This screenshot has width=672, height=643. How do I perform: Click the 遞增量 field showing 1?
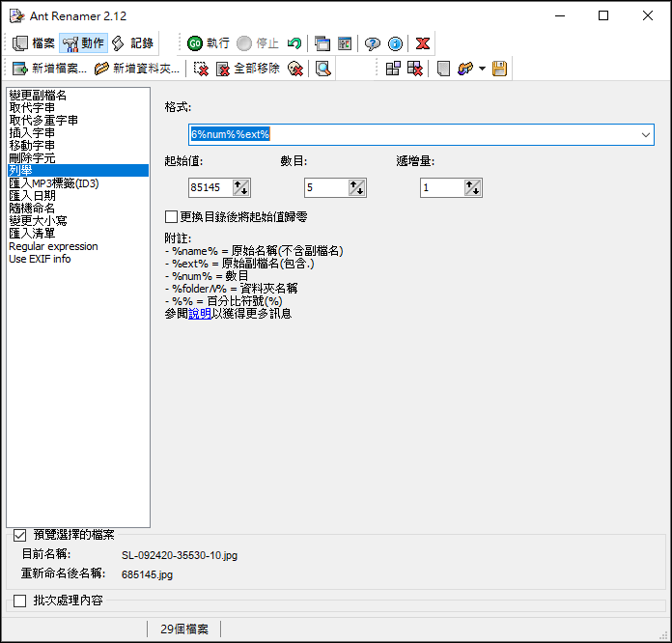(442, 187)
